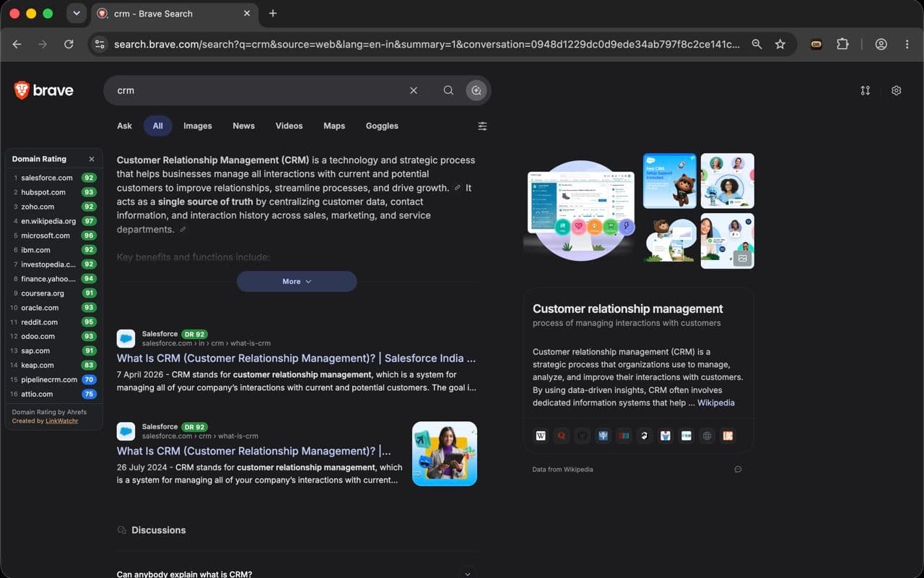Reload the page

[69, 44]
